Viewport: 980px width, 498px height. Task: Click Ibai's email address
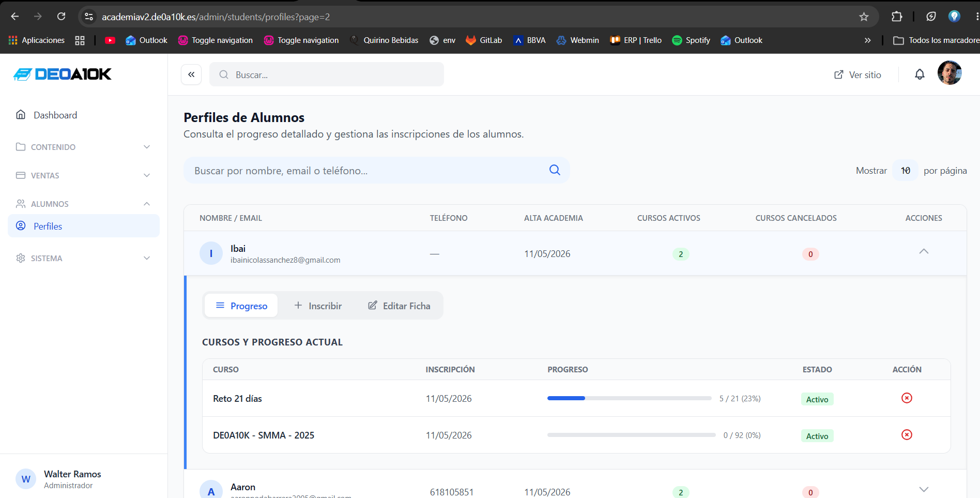click(285, 260)
